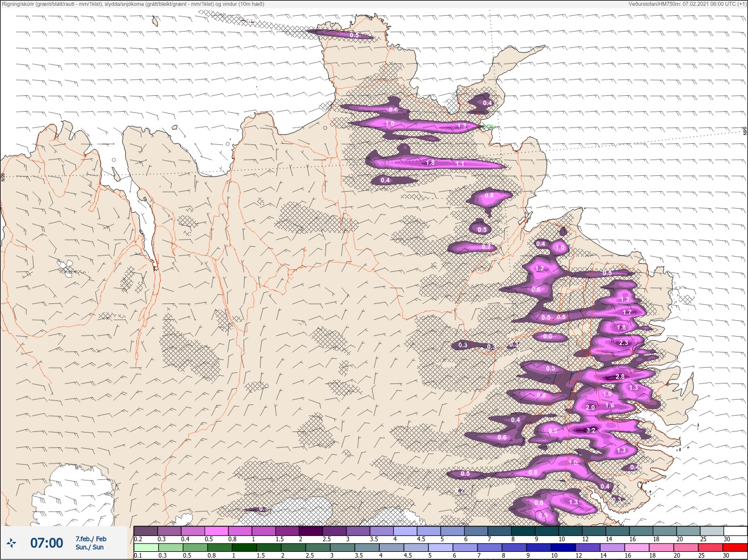Click the top-row legend swatch between 8 and 9
The height and width of the screenshot is (560, 748).
click(524, 531)
